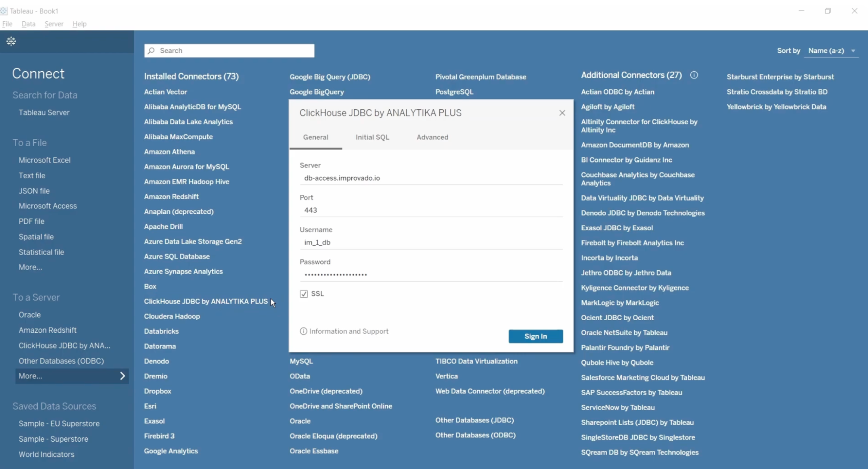Click the Tableau app icon in title bar
This screenshot has width=868, height=469.
4,11
